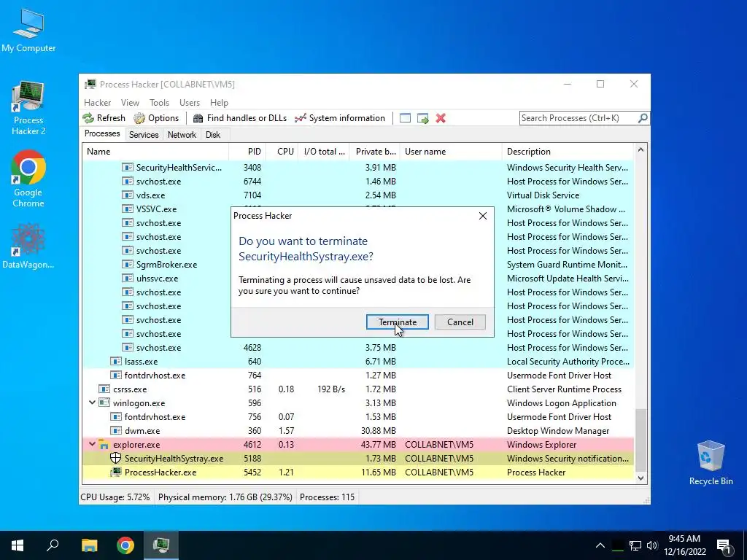Click the DataWagon desktop shortcut
The height and width of the screenshot is (560, 747).
coord(28,246)
